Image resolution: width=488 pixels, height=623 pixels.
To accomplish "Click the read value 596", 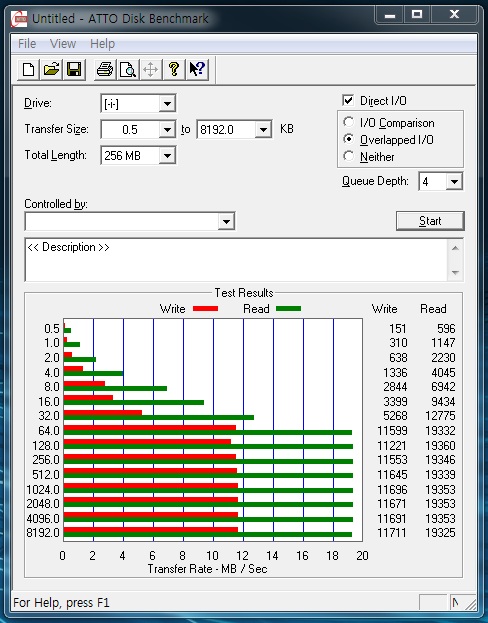I will click(x=446, y=329).
